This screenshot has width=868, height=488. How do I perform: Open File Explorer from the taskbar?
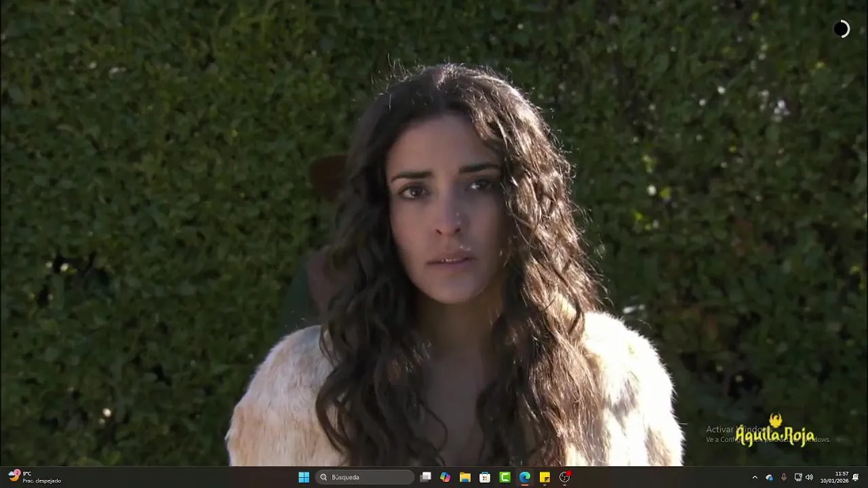(x=465, y=477)
